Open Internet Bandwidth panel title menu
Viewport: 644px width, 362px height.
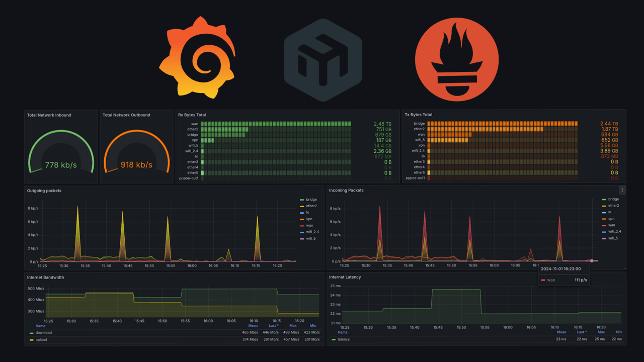tap(45, 277)
